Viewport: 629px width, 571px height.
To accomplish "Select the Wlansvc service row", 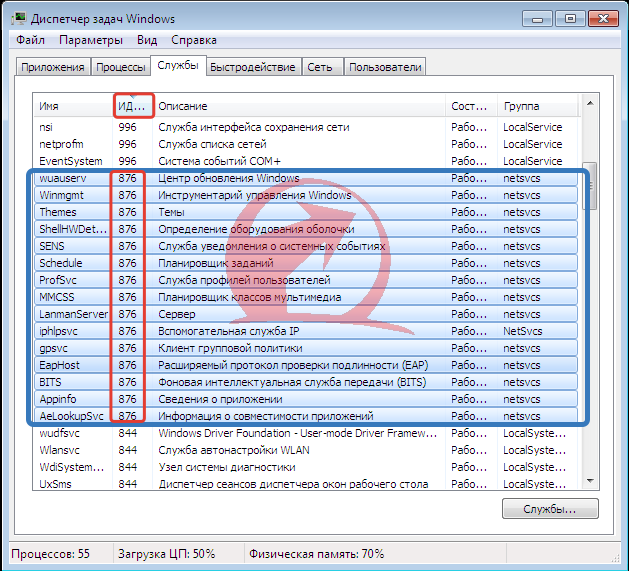I will [306, 450].
